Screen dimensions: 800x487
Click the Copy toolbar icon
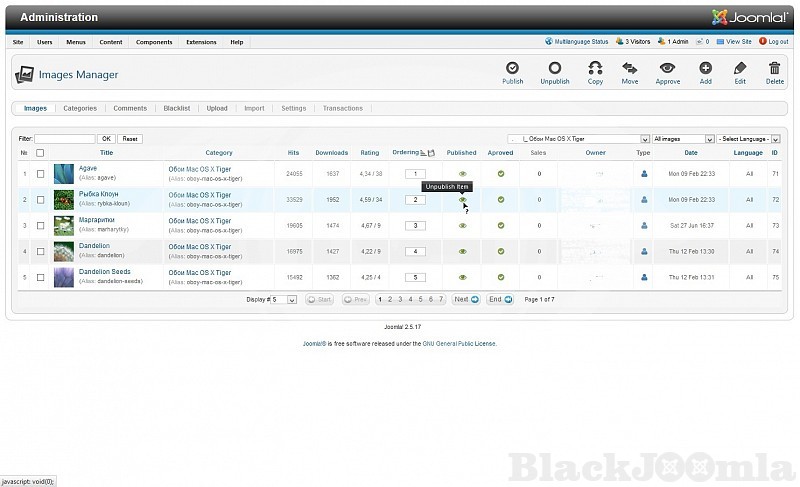click(595, 68)
